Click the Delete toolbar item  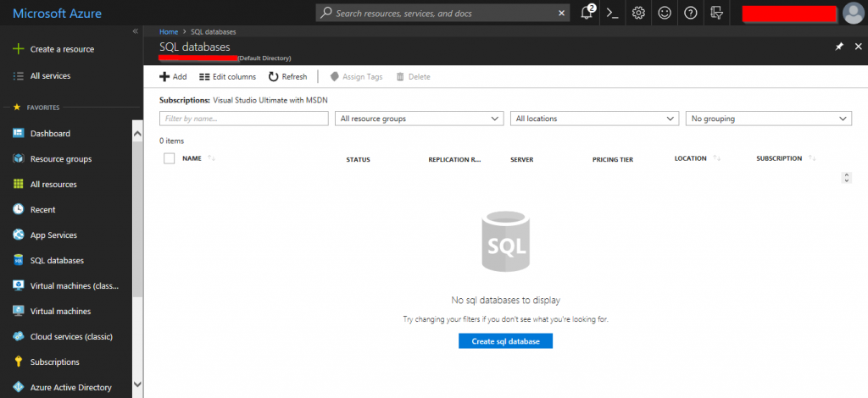(x=414, y=77)
